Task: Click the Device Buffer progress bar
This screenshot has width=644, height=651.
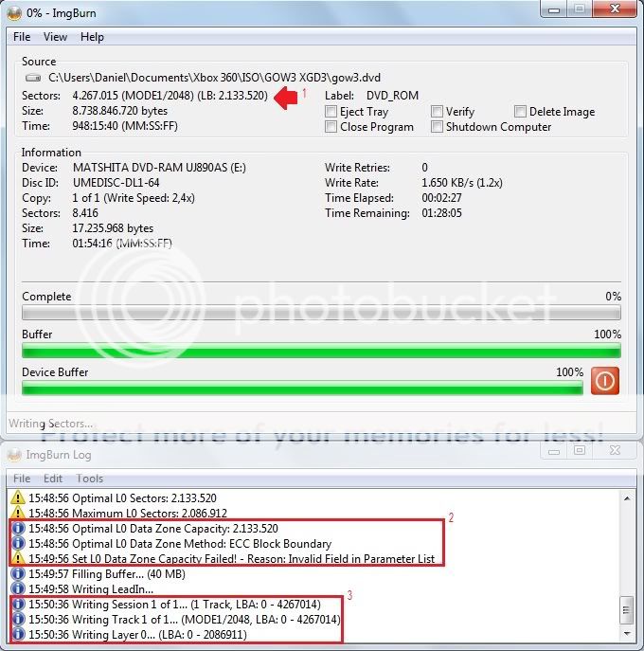Action: coord(302,389)
